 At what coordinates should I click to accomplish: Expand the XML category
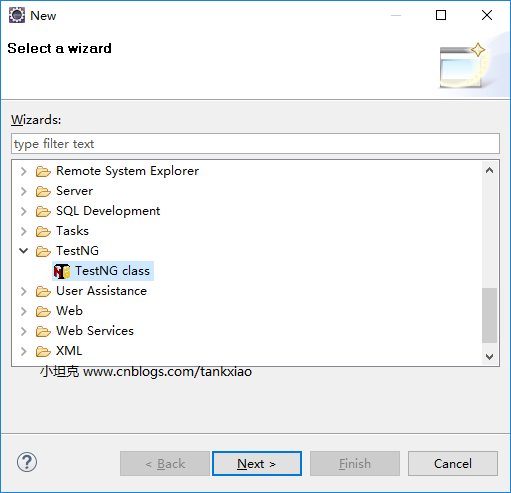click(x=23, y=351)
